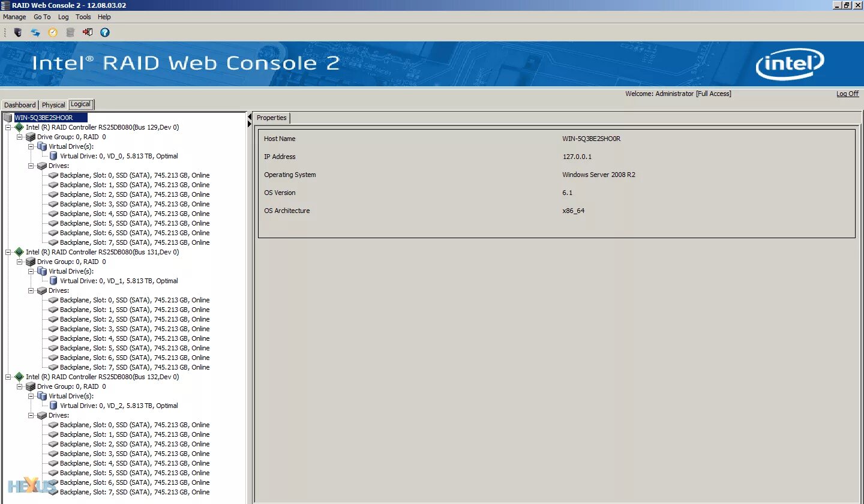
Task: Switch to the Physical tab
Action: coord(53,105)
